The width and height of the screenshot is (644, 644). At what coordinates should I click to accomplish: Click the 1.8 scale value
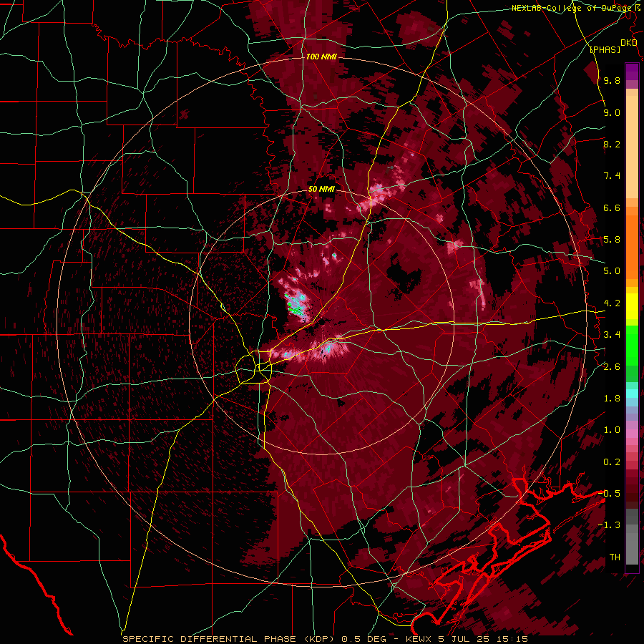coord(612,399)
